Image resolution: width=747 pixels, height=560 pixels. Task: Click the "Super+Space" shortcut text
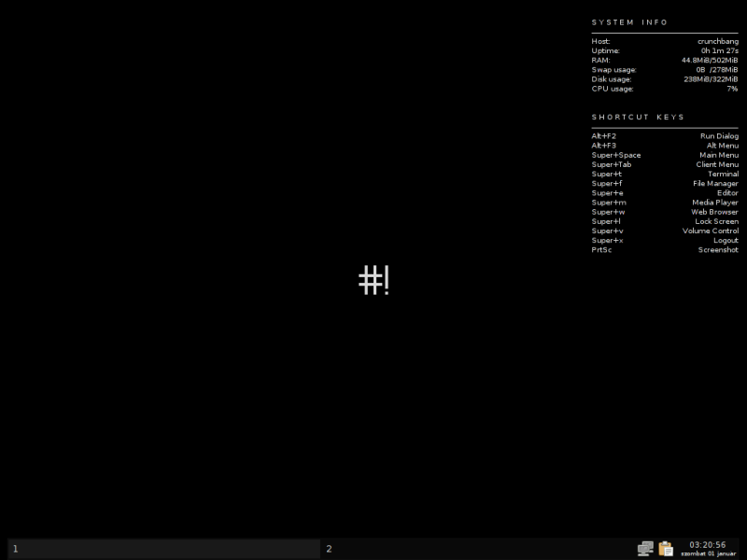[x=616, y=155]
